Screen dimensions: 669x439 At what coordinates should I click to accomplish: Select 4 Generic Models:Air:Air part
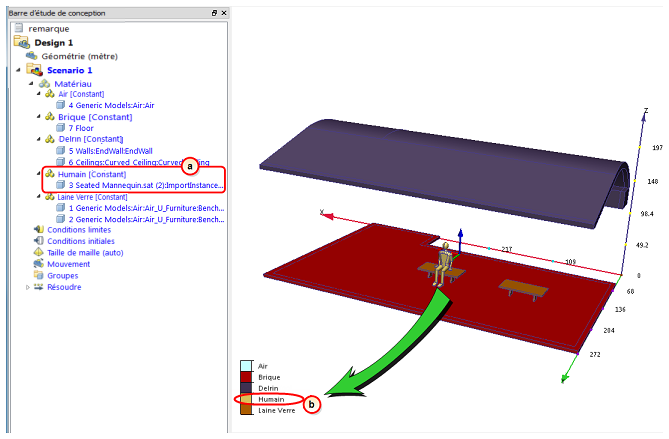pos(111,105)
